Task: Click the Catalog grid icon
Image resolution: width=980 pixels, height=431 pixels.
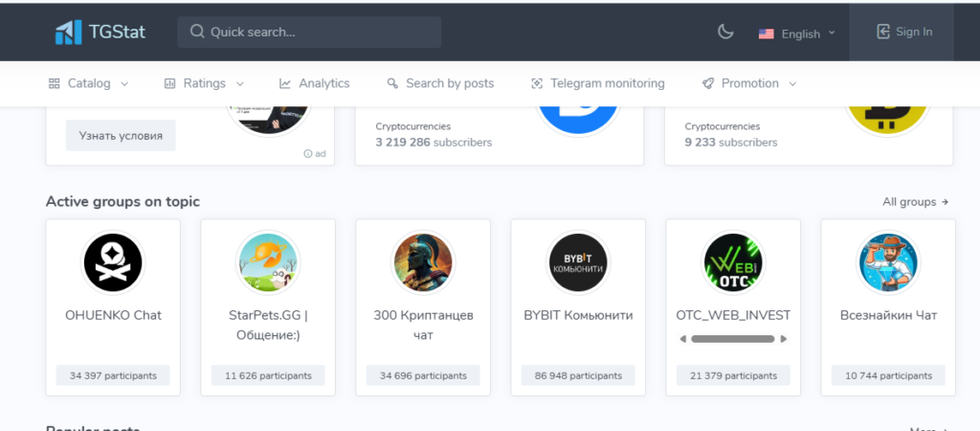Action: [55, 83]
